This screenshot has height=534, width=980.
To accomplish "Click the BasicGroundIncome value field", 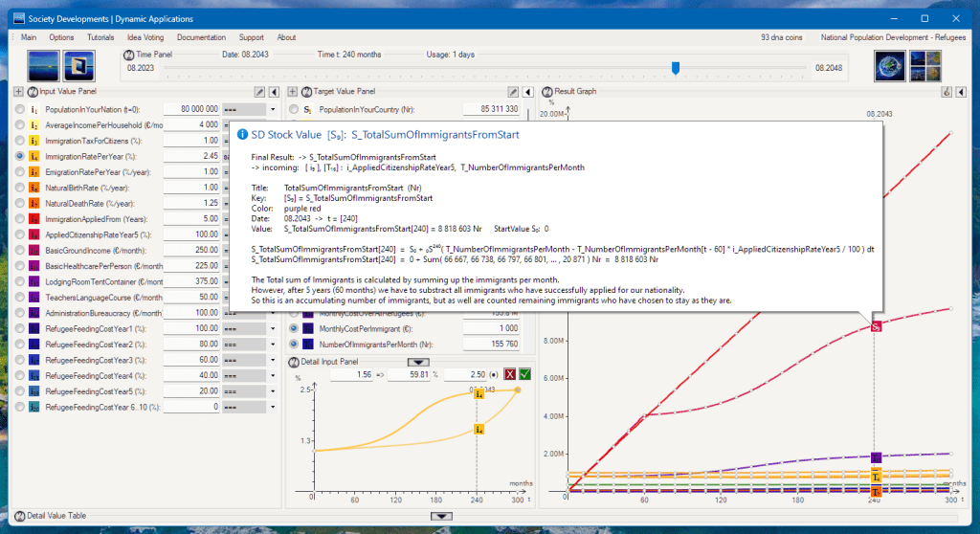I will 191,250.
